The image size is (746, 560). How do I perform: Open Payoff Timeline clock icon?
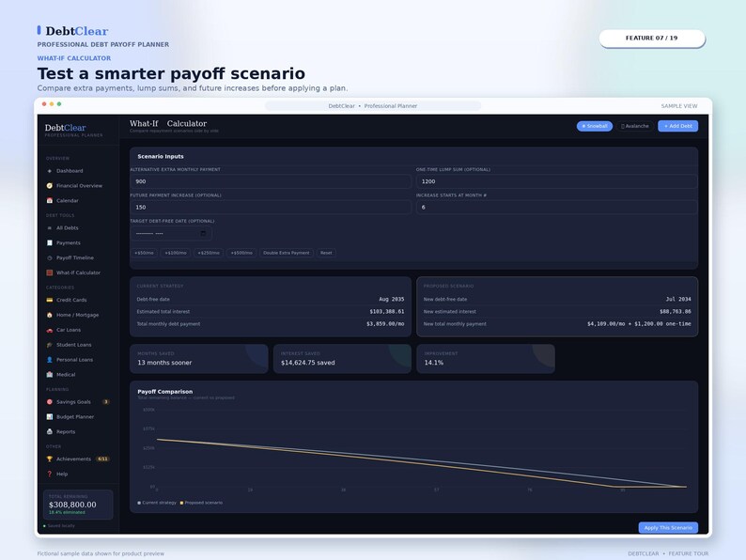pos(50,257)
